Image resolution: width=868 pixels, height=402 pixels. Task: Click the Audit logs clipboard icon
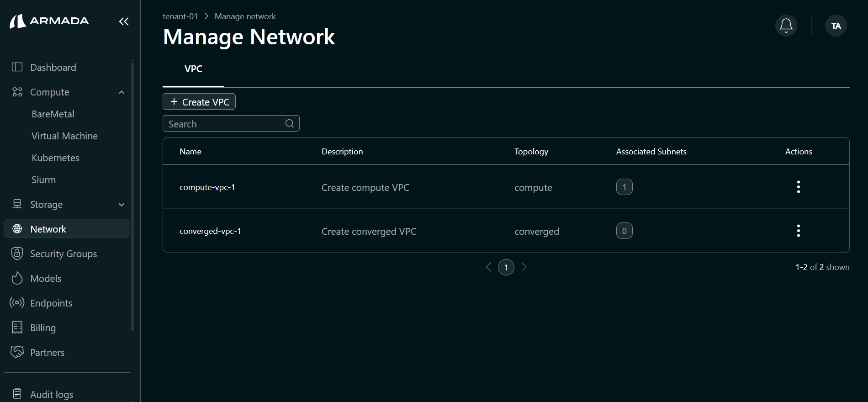[x=17, y=394]
